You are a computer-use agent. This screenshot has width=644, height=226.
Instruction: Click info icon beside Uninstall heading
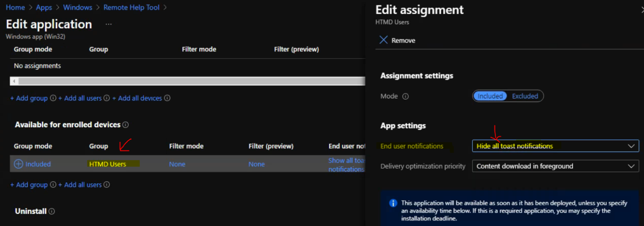(x=52, y=211)
